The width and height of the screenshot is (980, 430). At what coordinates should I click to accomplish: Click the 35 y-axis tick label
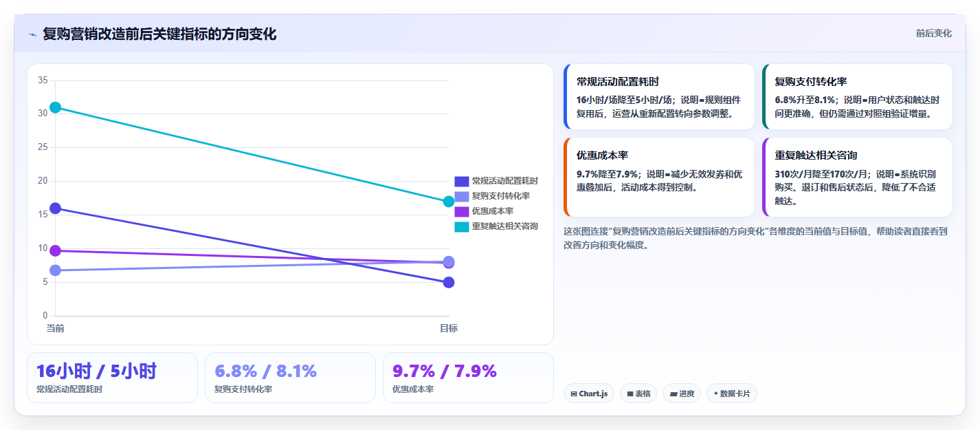pos(43,80)
